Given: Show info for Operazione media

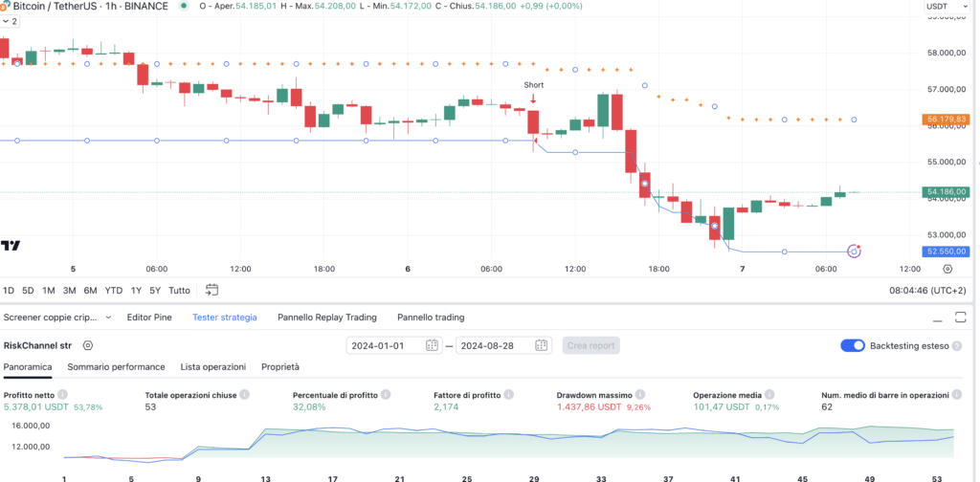Looking at the screenshot, I should click(769, 395).
